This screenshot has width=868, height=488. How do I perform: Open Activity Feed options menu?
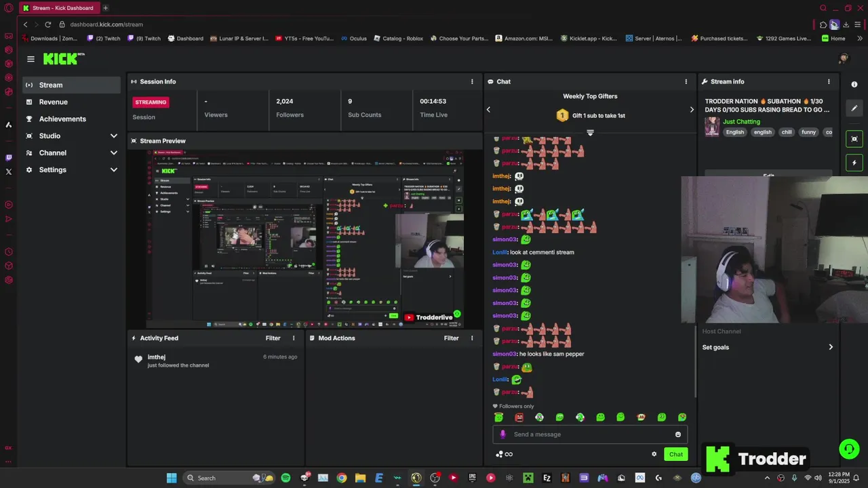294,338
